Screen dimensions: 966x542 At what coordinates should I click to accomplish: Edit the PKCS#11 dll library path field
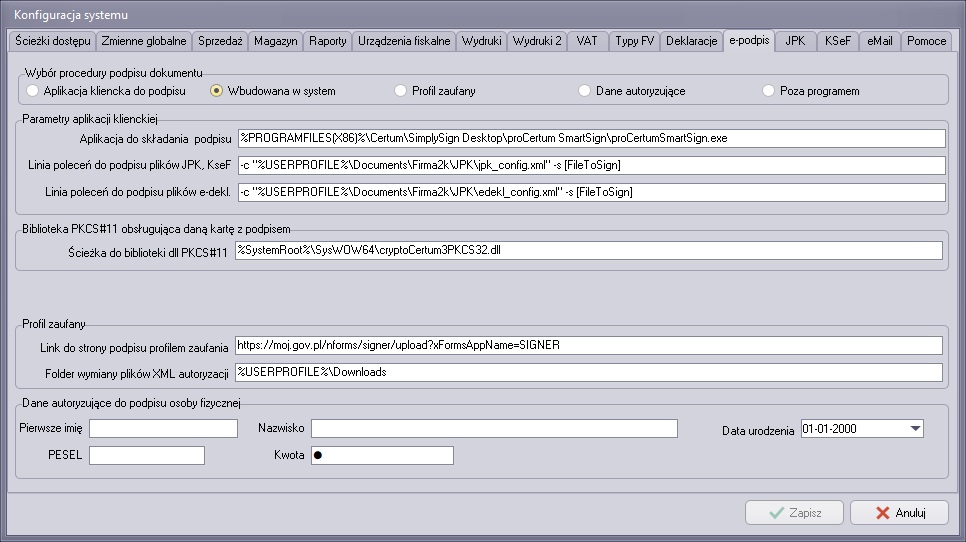(x=588, y=250)
